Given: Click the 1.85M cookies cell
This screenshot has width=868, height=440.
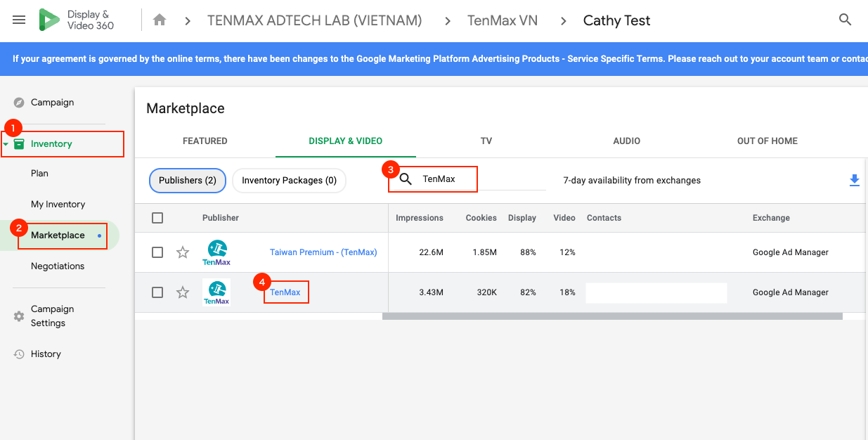Looking at the screenshot, I should click(484, 252).
